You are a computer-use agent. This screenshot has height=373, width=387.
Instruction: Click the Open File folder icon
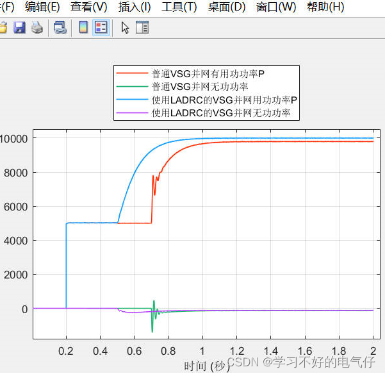coord(3,28)
